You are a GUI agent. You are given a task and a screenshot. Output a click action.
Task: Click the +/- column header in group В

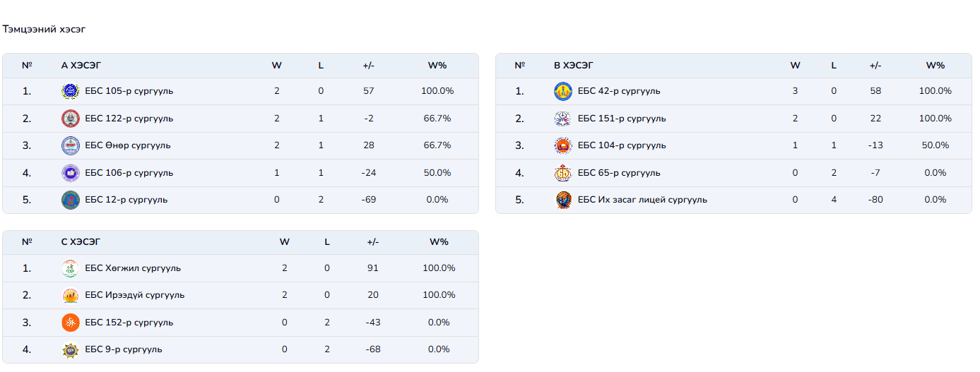[875, 66]
